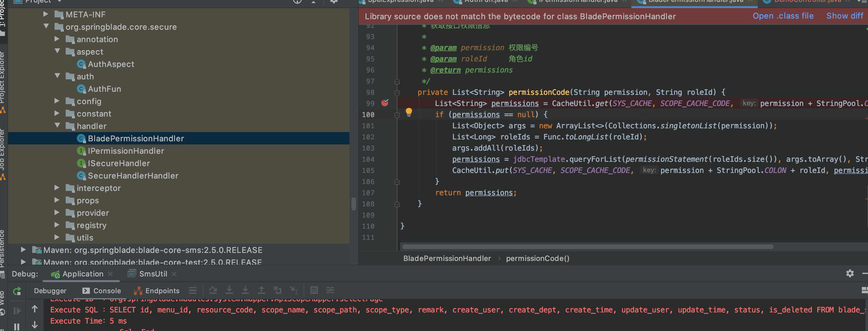Click the Open .class file link
Image resolution: width=868 pixels, height=331 pixels.
783,16
